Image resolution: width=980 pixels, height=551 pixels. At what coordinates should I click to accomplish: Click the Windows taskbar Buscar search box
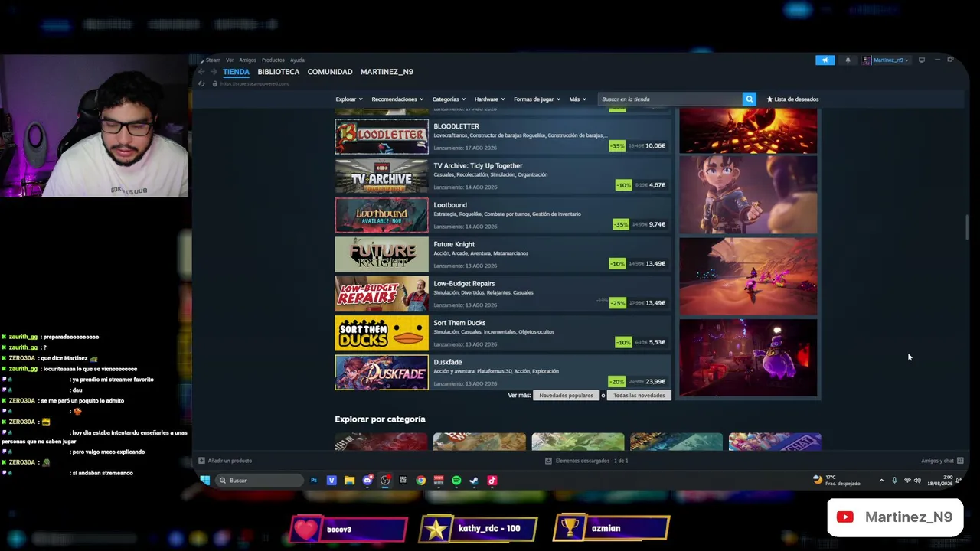click(x=260, y=481)
